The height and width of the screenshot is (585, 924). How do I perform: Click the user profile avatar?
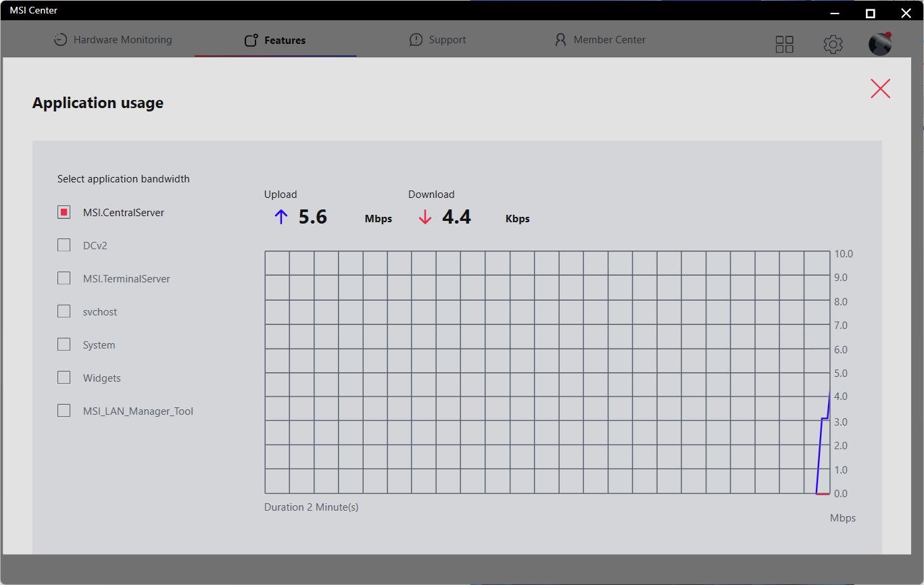[880, 44]
